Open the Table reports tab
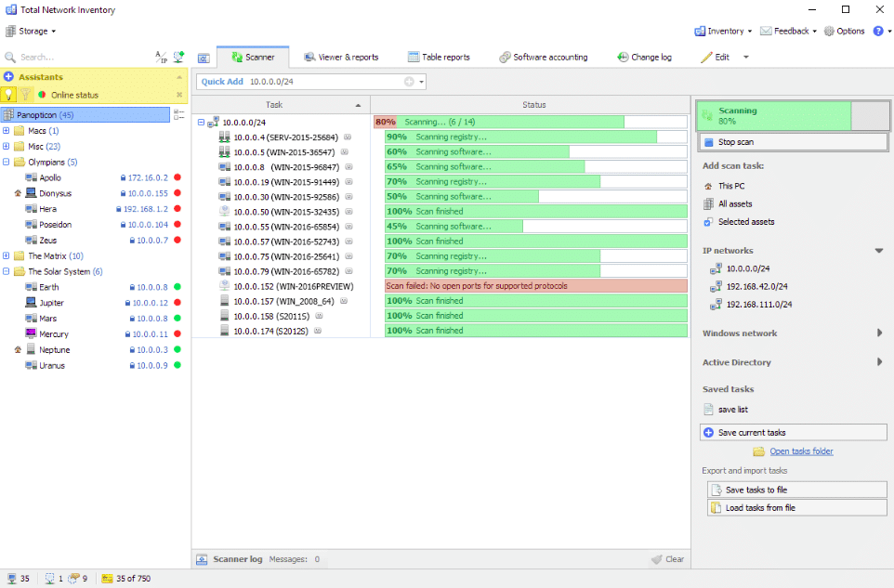Screen dimensions: 894x588 pyautogui.click(x=439, y=57)
